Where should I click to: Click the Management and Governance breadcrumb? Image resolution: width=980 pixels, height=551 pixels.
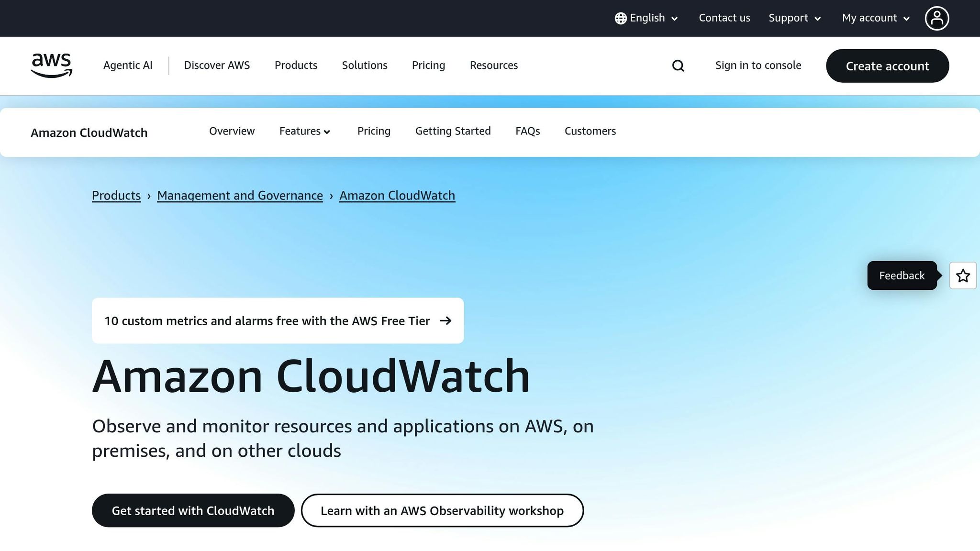(240, 196)
